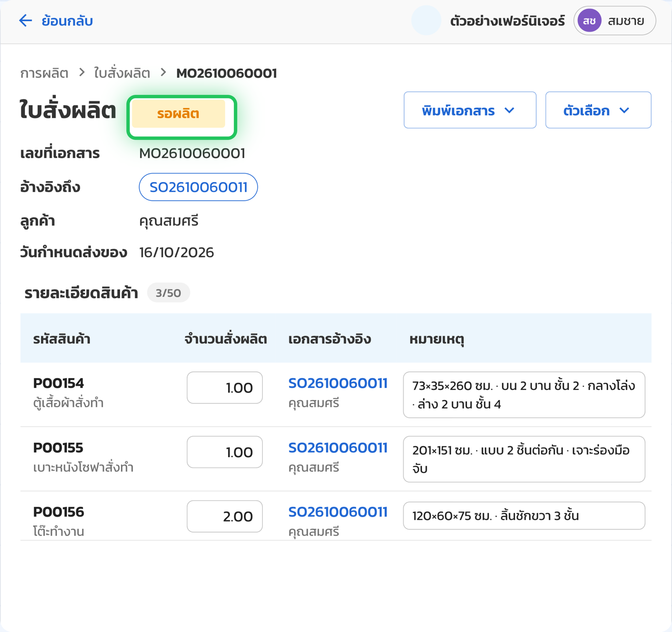Click product name โต๊ะทำงาน
672x632 pixels.
tap(59, 531)
